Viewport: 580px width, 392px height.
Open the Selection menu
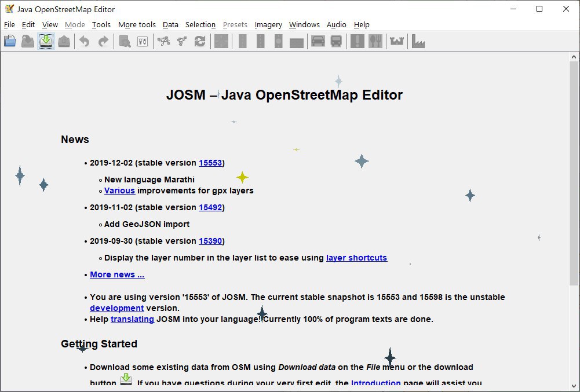200,25
